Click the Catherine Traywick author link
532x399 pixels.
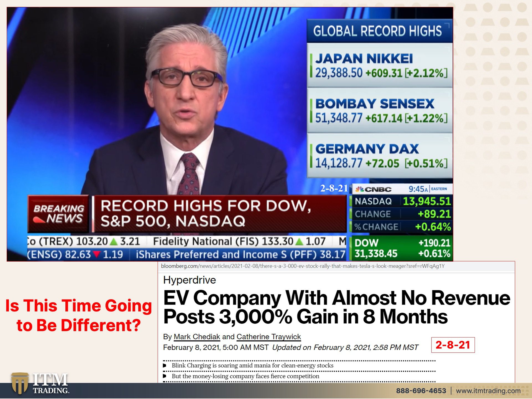point(268,337)
